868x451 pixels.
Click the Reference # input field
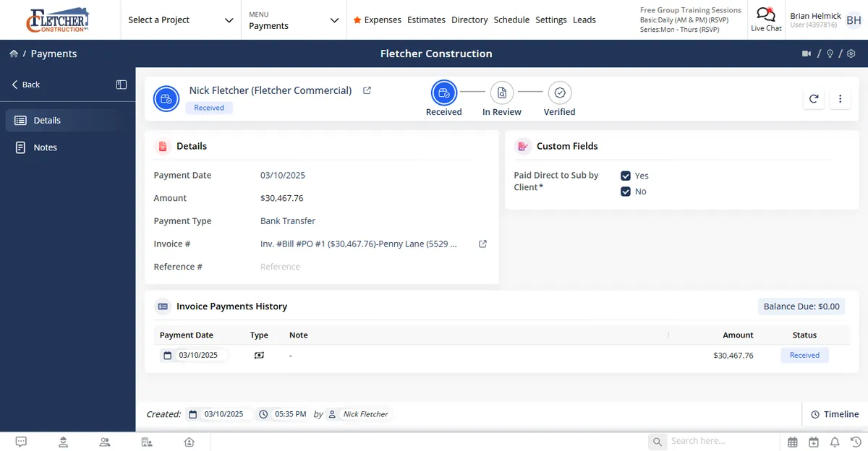373,267
